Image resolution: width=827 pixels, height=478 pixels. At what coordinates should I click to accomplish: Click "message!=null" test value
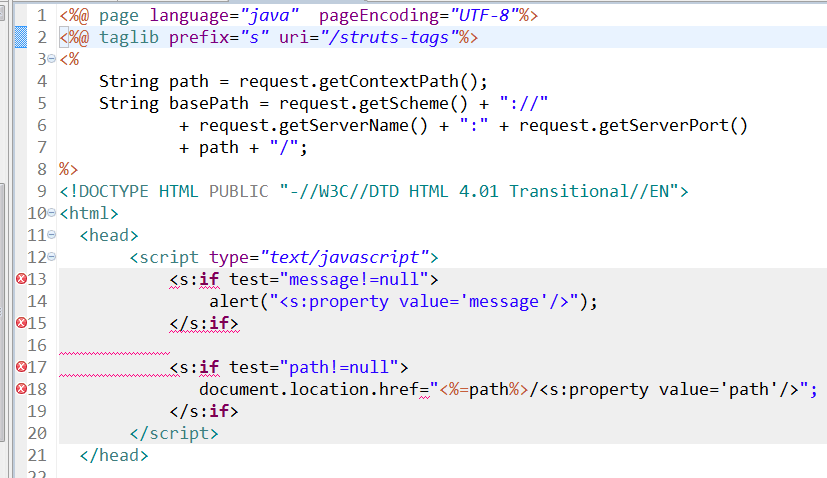point(353,279)
